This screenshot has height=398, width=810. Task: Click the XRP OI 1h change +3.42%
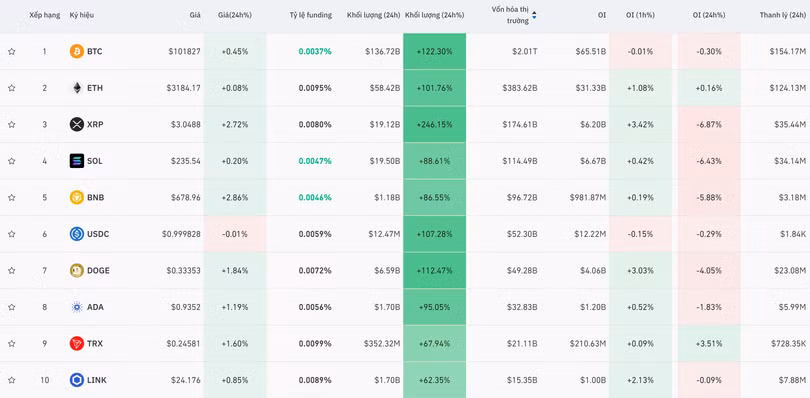641,124
